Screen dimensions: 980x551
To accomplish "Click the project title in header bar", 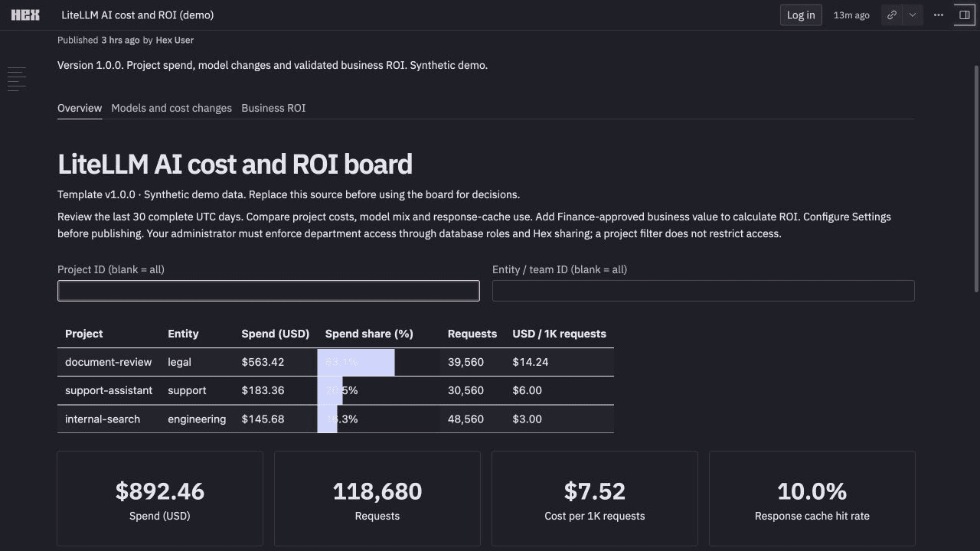I will (x=138, y=15).
